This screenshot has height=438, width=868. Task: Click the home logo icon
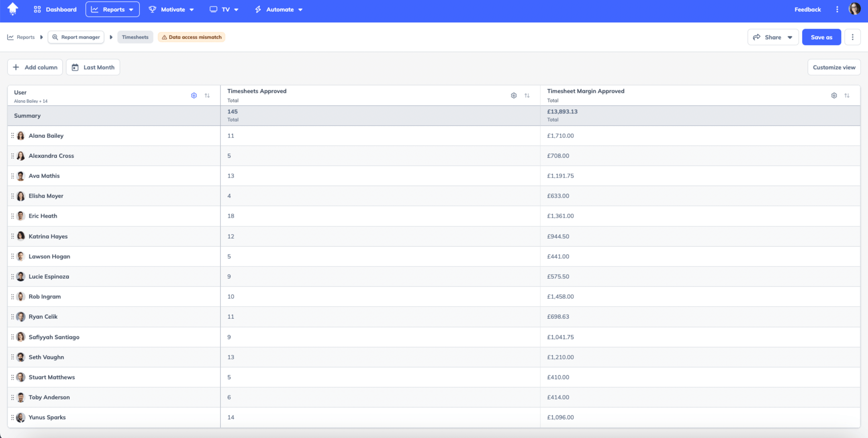tap(13, 9)
